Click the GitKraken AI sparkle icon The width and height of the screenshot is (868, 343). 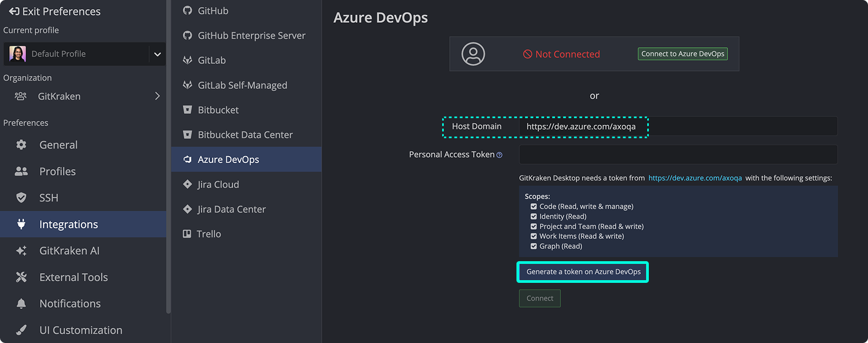[21, 251]
